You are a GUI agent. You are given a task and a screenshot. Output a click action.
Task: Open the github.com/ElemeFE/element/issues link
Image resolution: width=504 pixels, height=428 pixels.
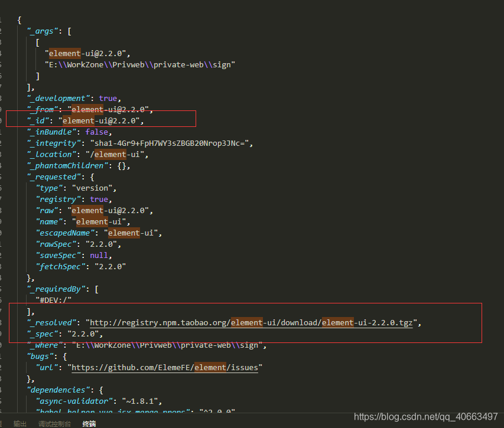point(165,368)
